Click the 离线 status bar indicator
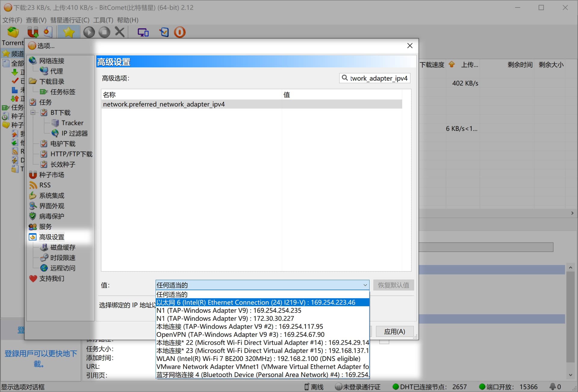578x392 pixels. (x=313, y=387)
